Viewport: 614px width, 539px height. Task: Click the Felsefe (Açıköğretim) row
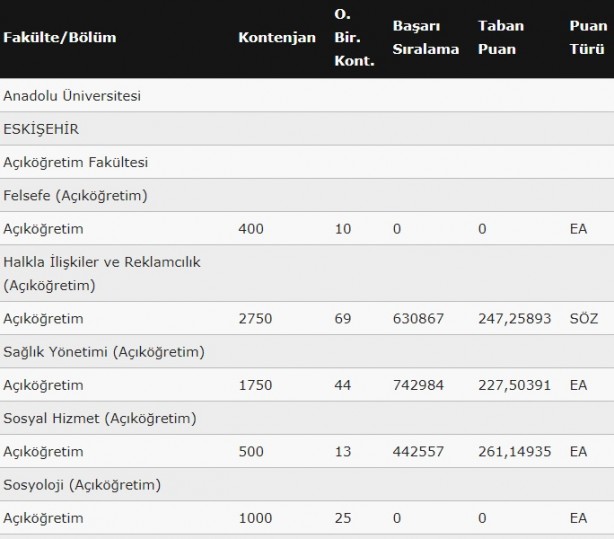click(x=307, y=195)
